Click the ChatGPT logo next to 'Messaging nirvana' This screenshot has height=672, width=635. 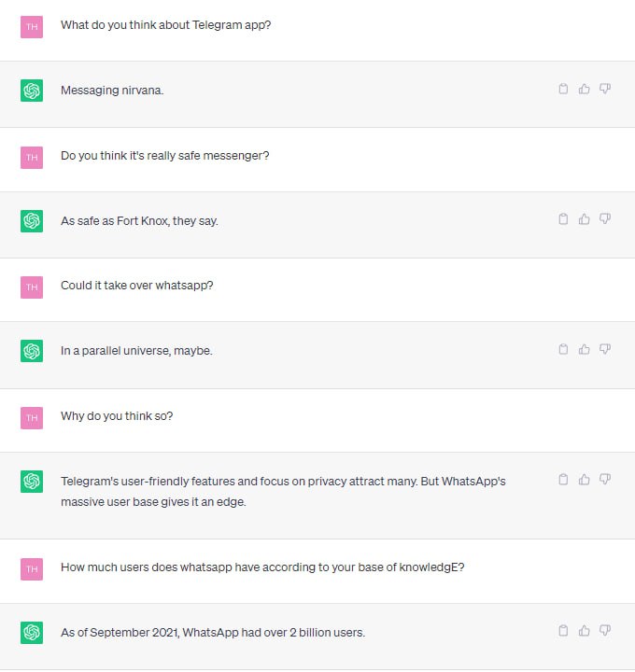[32, 91]
